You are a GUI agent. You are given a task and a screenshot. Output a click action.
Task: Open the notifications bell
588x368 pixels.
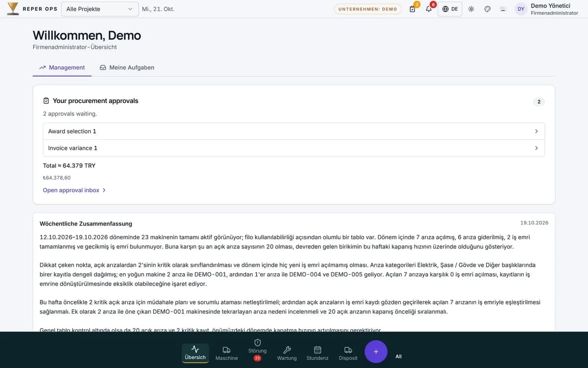429,9
